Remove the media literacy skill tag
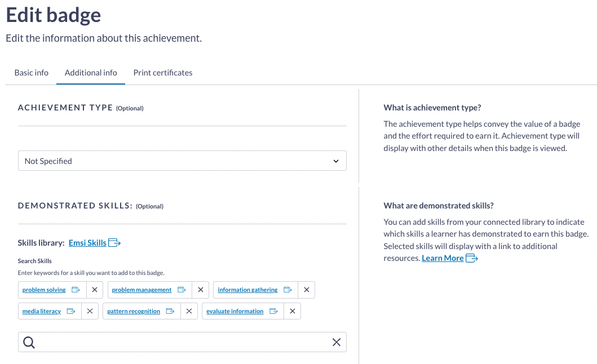 [90, 311]
